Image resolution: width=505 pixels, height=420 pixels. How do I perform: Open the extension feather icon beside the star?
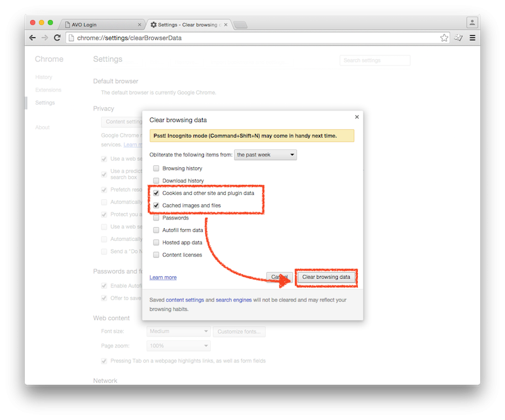click(x=458, y=37)
